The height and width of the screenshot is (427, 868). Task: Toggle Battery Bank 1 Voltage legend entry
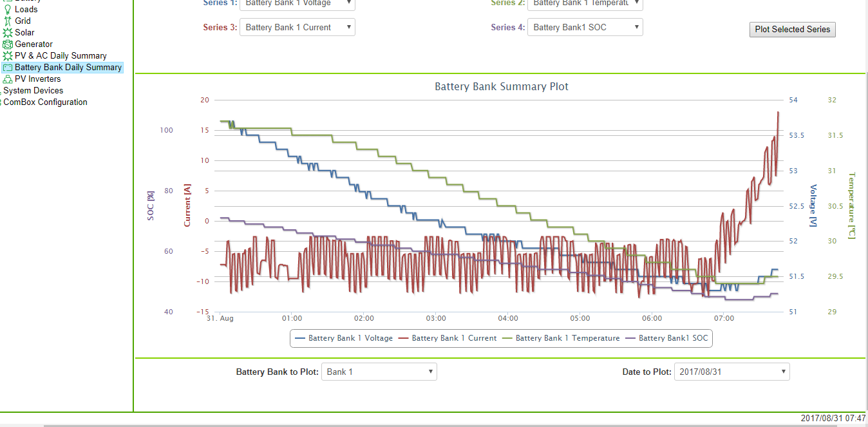[343, 338]
